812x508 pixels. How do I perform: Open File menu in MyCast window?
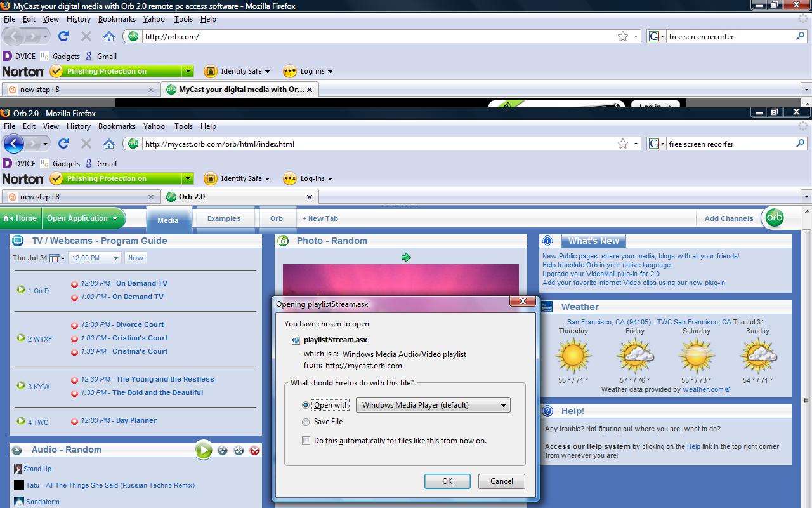[10, 19]
